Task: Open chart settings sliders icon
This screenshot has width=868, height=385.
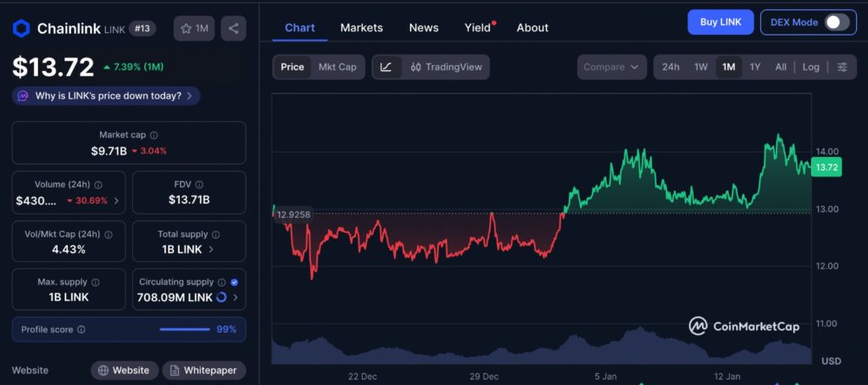Action: point(842,67)
